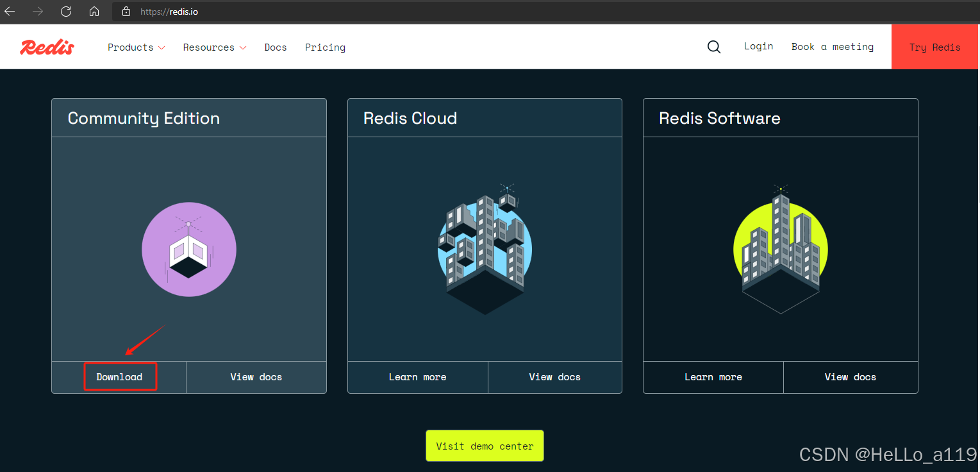Click the Login link
Viewport: 980px width, 472px height.
click(758, 46)
